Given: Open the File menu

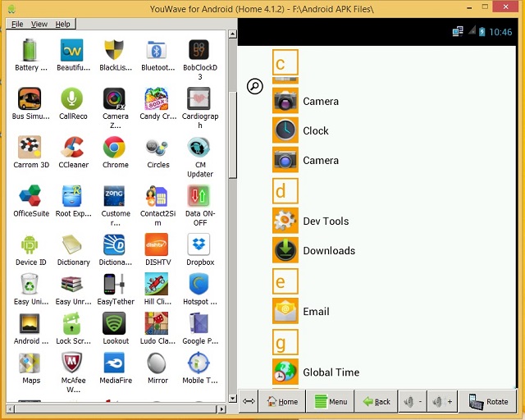Looking at the screenshot, I should click(17, 24).
